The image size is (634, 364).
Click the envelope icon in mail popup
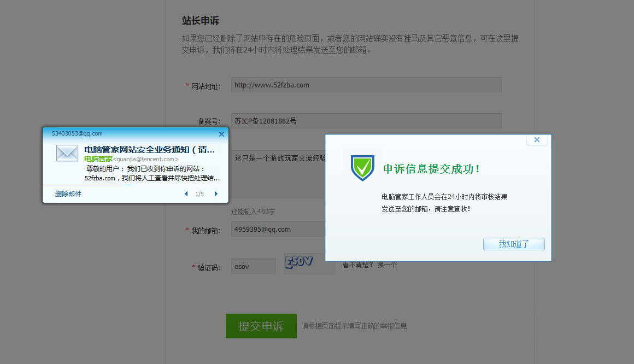point(67,154)
